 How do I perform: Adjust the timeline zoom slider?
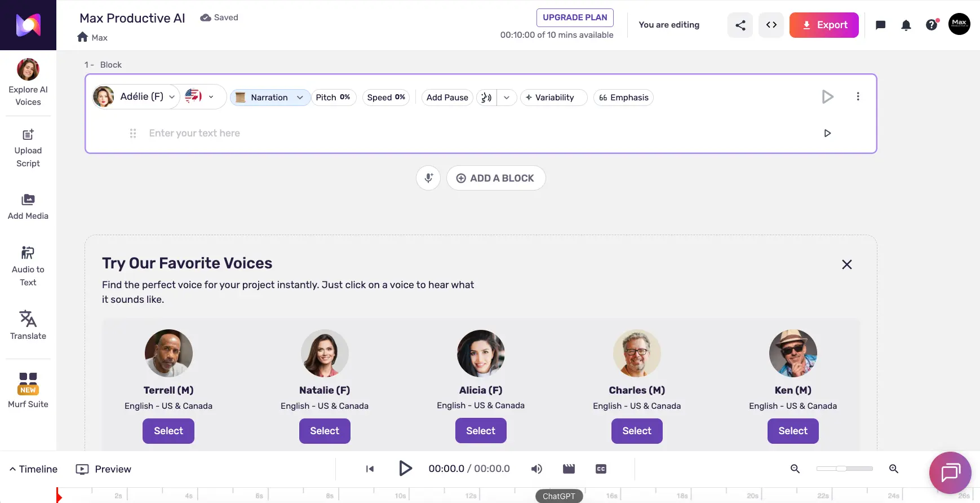pos(841,469)
